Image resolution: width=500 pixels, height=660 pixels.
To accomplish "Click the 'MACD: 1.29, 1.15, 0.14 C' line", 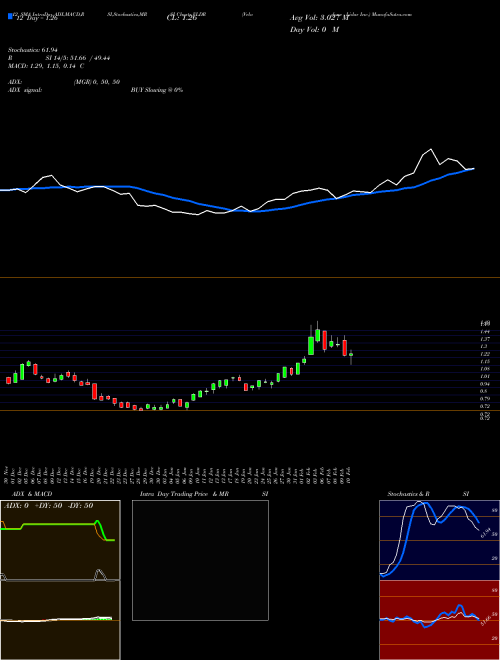I will 46,66.
